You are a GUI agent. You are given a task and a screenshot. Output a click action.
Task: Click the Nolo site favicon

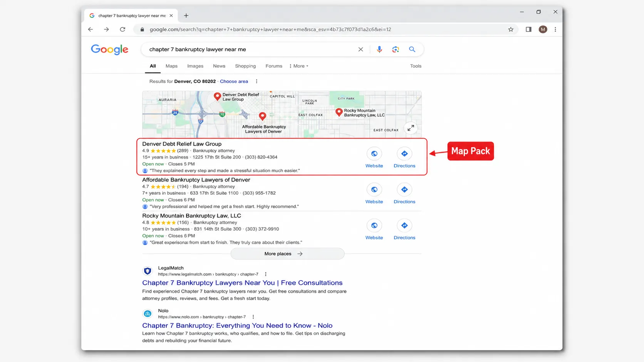pyautogui.click(x=148, y=314)
